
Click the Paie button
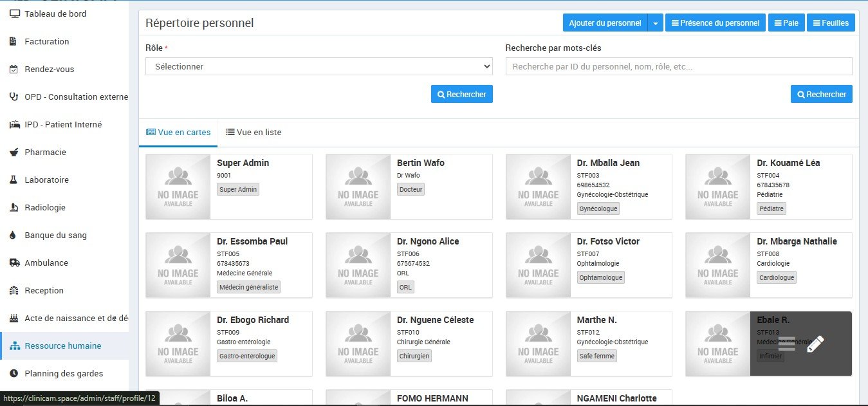click(786, 23)
